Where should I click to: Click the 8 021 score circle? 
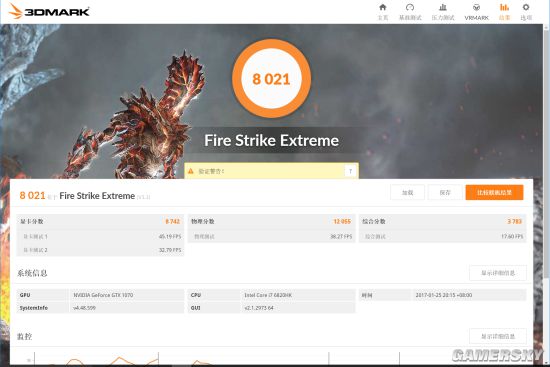point(271,79)
